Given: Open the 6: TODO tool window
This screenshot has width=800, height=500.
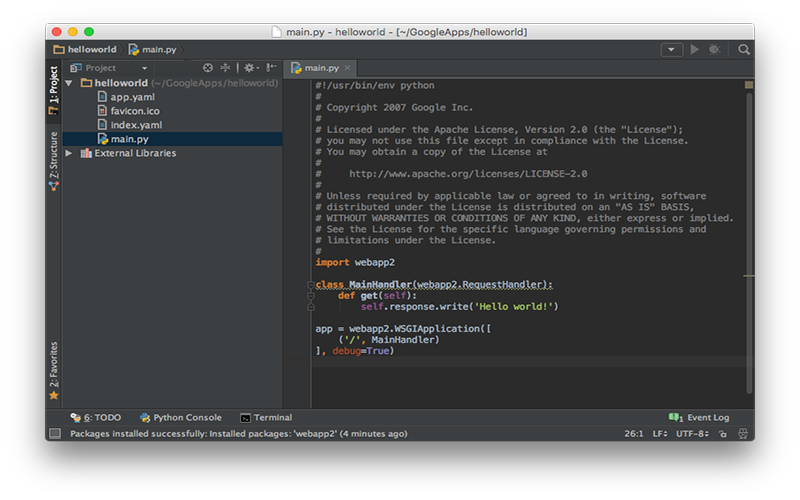Looking at the screenshot, I should tap(96, 417).
